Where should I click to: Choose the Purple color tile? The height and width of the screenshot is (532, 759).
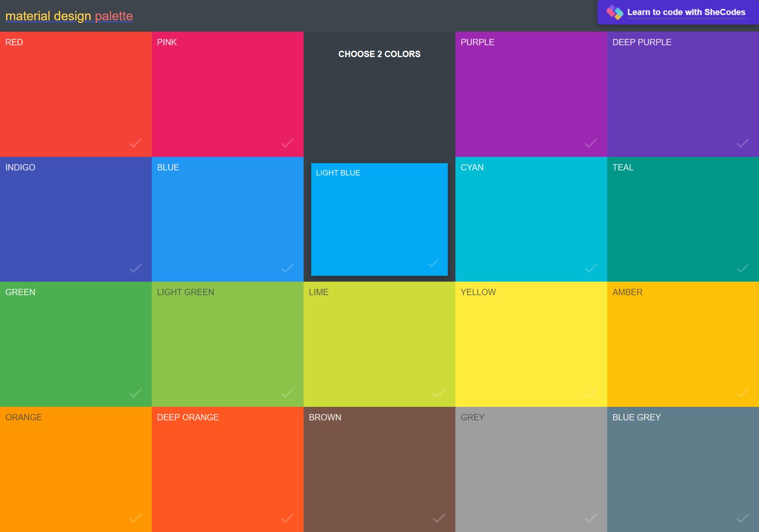[x=531, y=94]
